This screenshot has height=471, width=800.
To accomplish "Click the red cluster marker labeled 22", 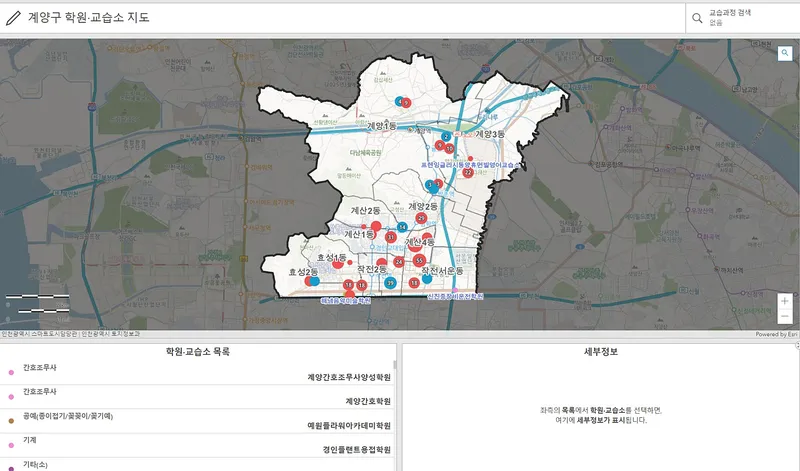I will [x=467, y=172].
